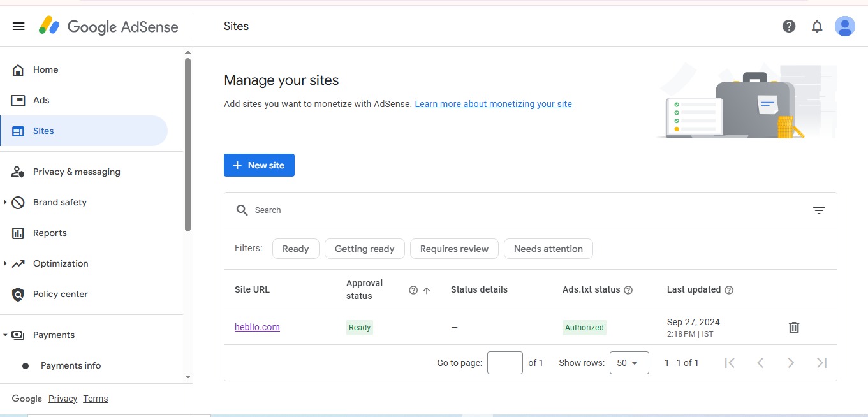
Task: Collapse the Payments menu arrow
Action: [x=5, y=335]
